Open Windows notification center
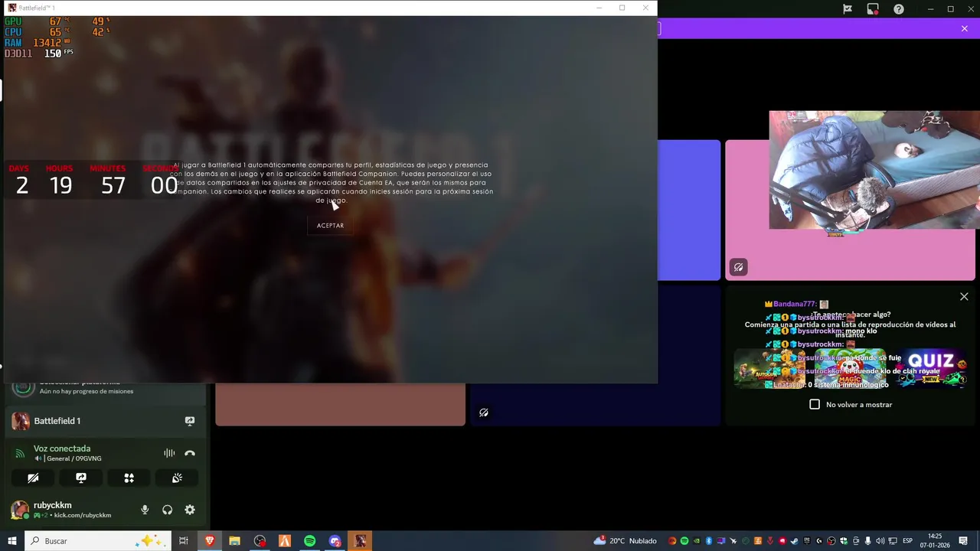This screenshot has width=980, height=551. (x=963, y=541)
